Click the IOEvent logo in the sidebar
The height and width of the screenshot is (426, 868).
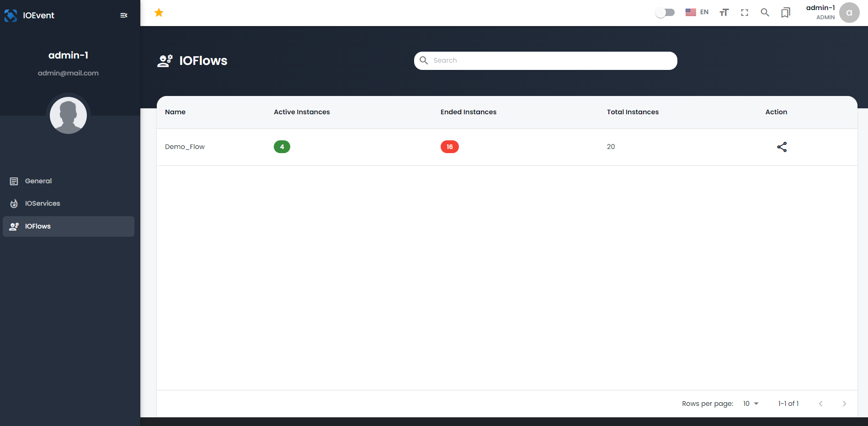[30, 15]
